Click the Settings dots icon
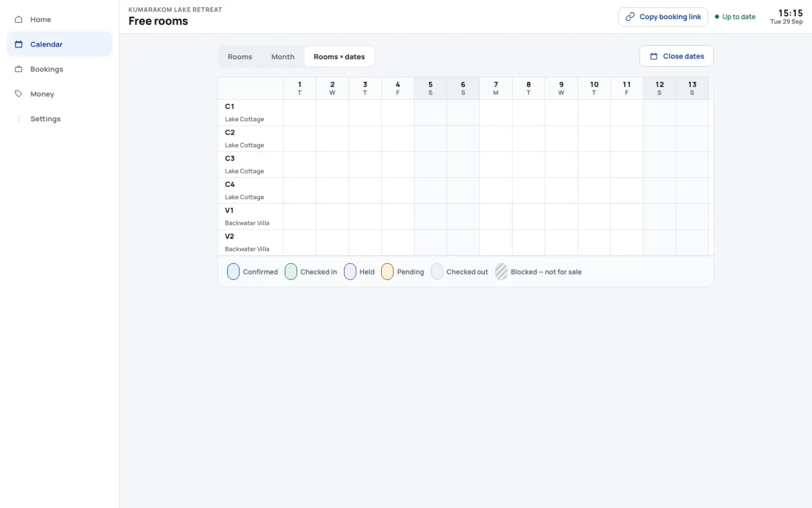The image size is (812, 508). click(19, 118)
